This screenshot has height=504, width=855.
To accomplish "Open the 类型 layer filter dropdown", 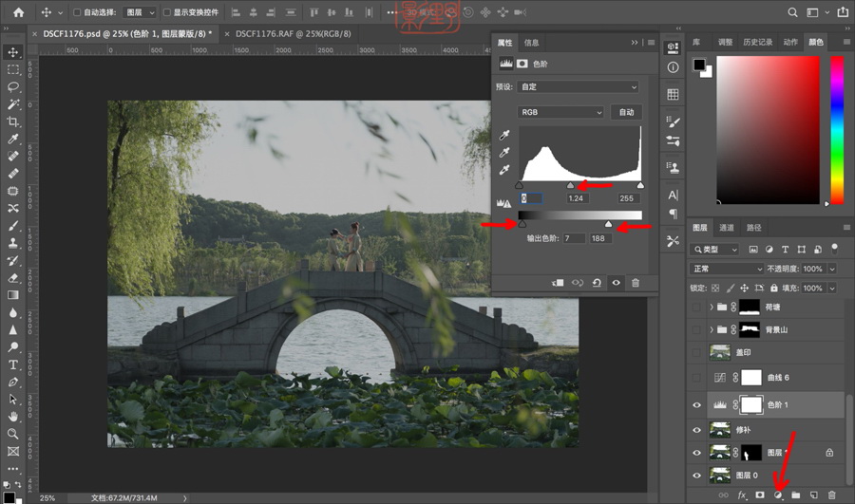I will 714,249.
